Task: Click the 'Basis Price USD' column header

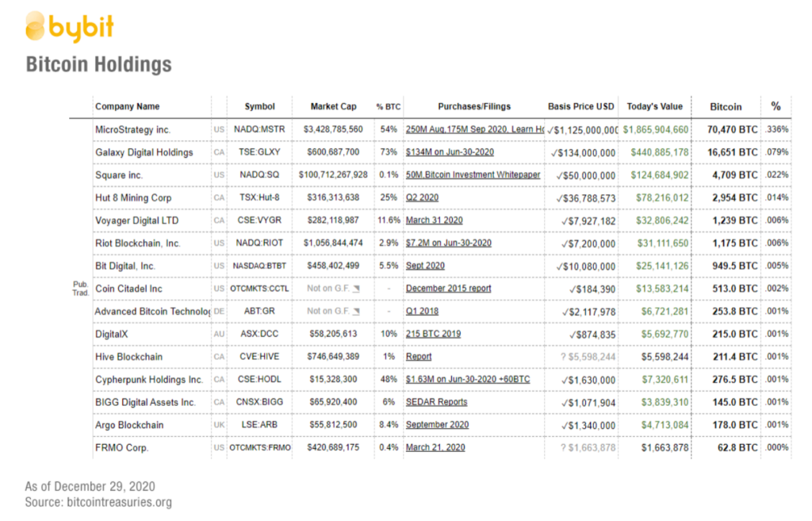Action: 581,107
